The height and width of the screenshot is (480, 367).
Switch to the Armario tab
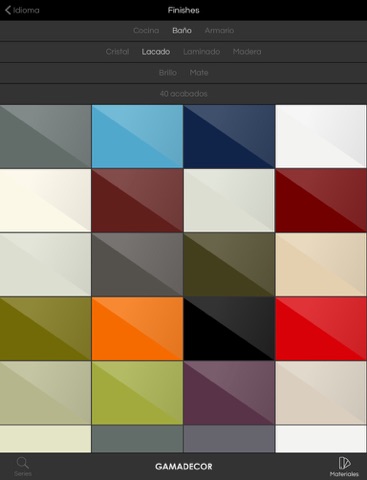(219, 31)
